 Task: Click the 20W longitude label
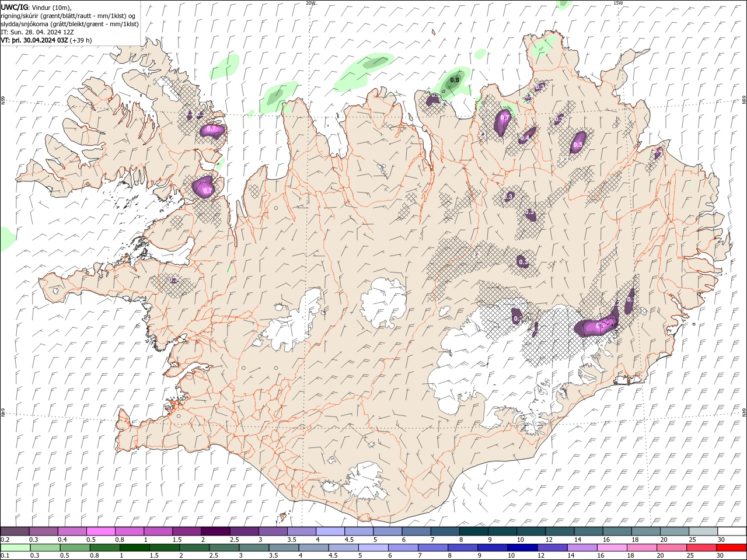tap(310, 3)
